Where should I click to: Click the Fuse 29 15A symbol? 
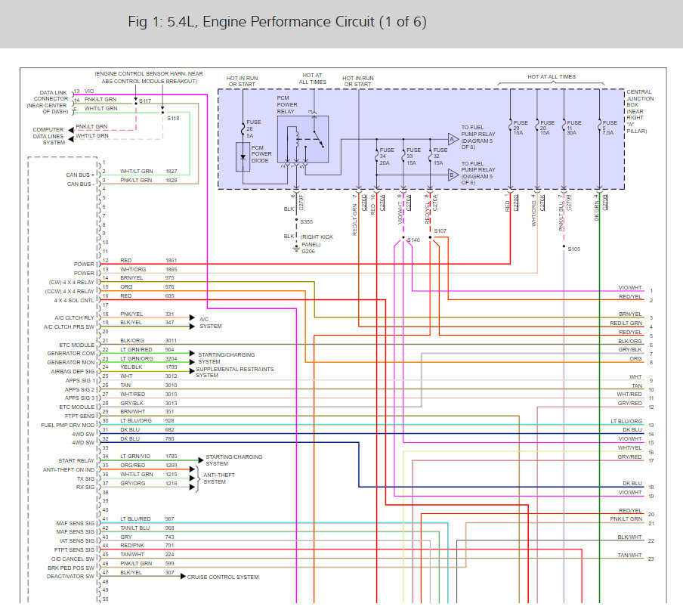[510, 126]
